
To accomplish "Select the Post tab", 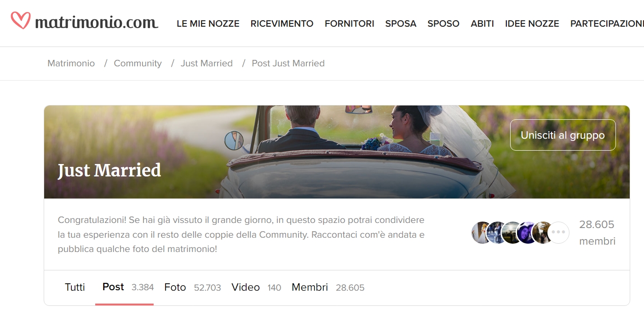I will pos(124,287).
